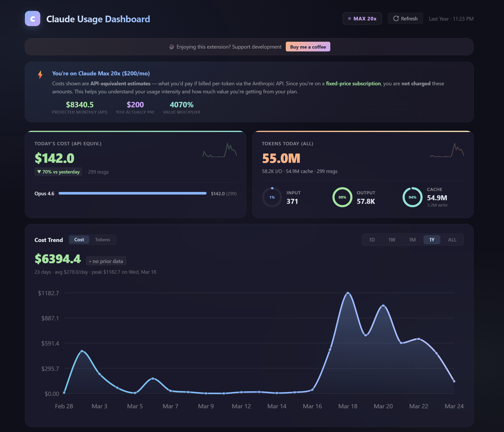Select the 1Y time range
This screenshot has height=432, width=504.
point(432,240)
